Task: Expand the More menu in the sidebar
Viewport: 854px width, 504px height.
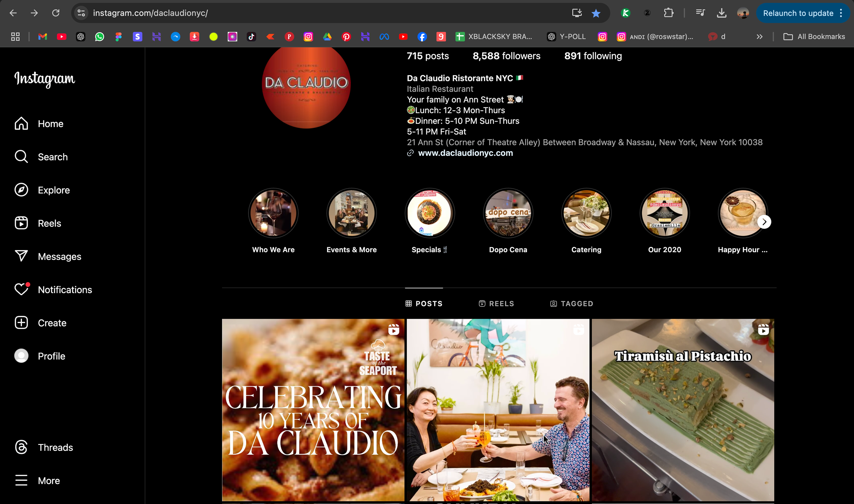Action: click(x=37, y=481)
